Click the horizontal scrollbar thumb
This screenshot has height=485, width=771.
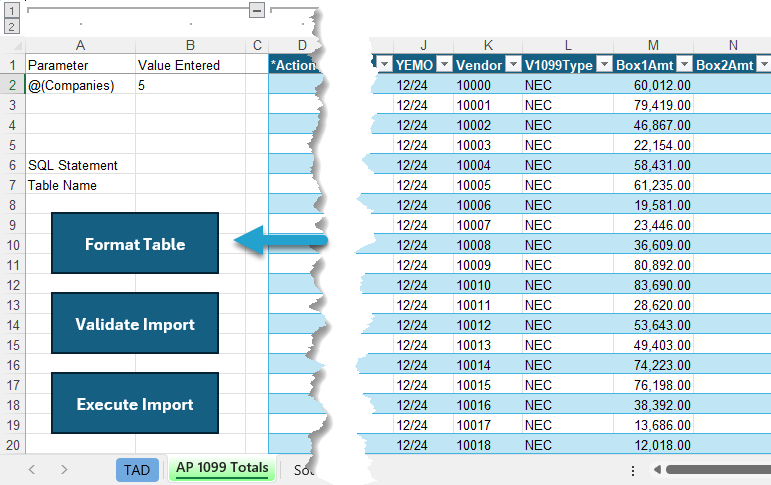(718, 470)
